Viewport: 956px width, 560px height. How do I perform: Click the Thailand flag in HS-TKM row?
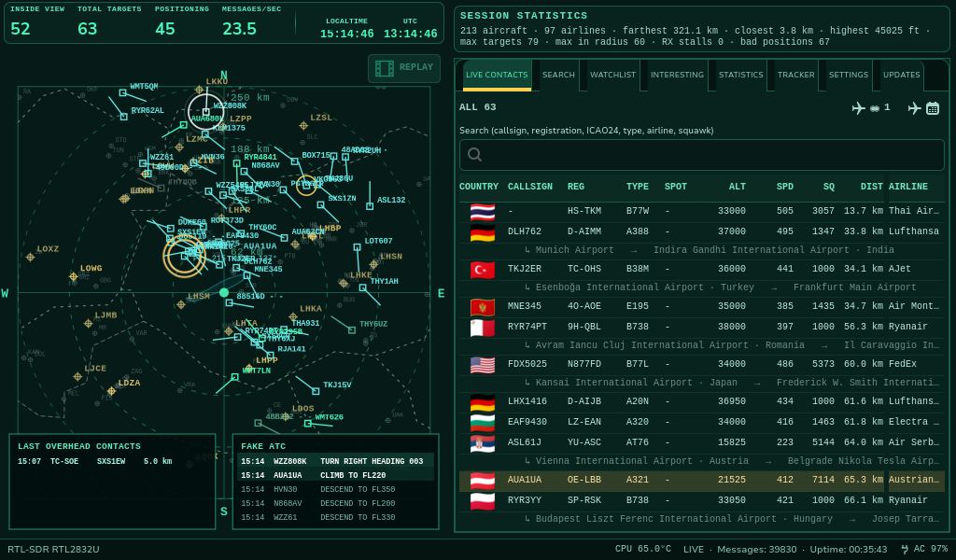coord(483,212)
